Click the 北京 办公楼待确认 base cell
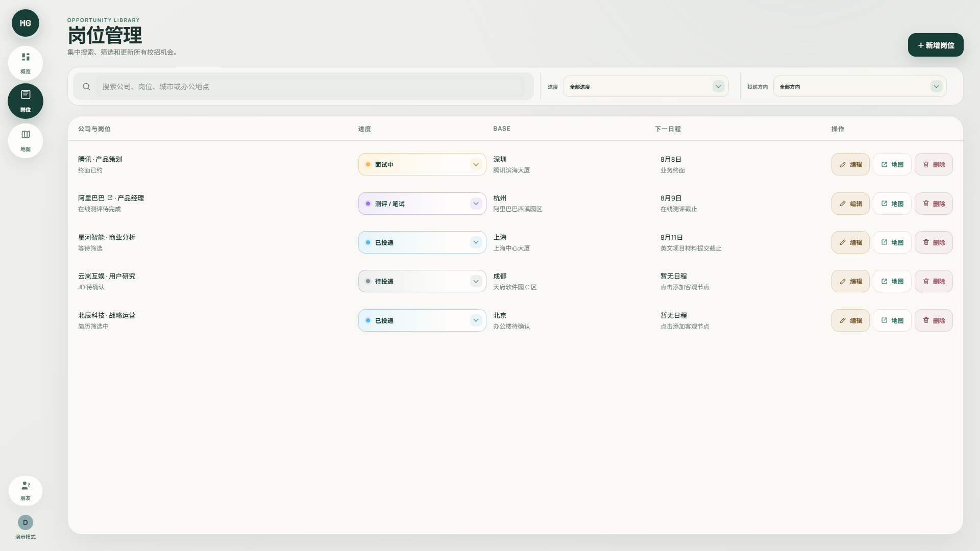This screenshot has width=980, height=551. click(511, 320)
